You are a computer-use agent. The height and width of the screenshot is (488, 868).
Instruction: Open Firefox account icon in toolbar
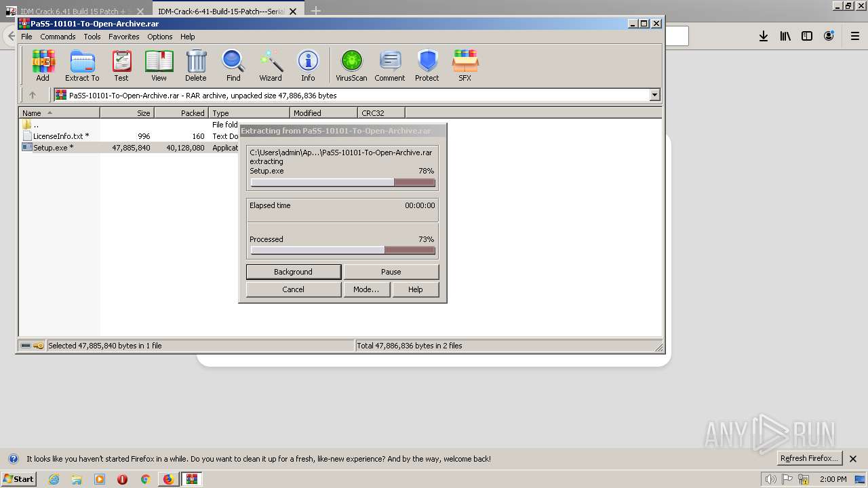point(829,36)
